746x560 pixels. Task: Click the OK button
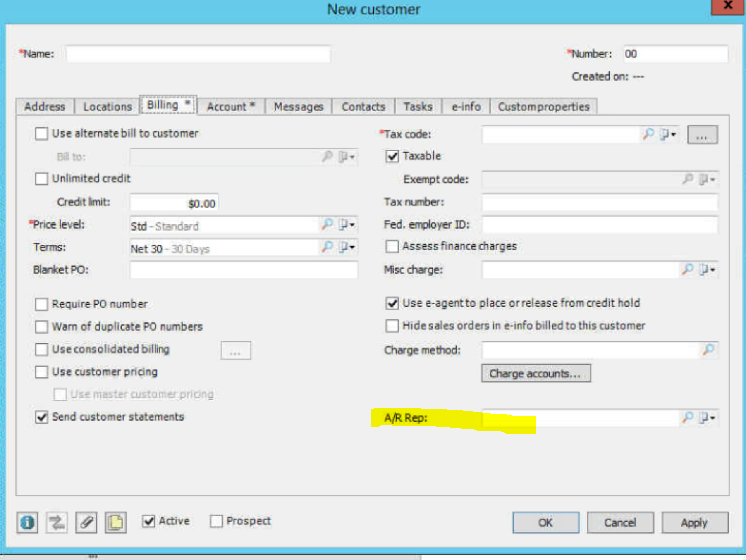[546, 522]
